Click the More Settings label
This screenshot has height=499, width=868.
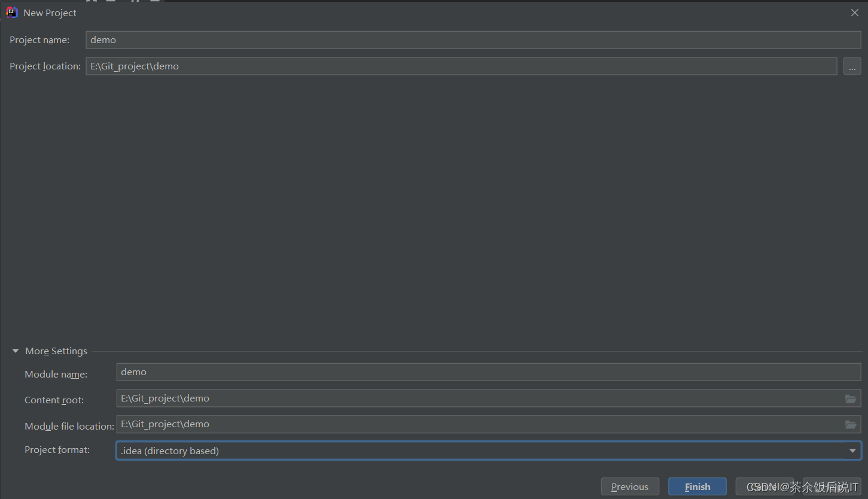point(56,351)
